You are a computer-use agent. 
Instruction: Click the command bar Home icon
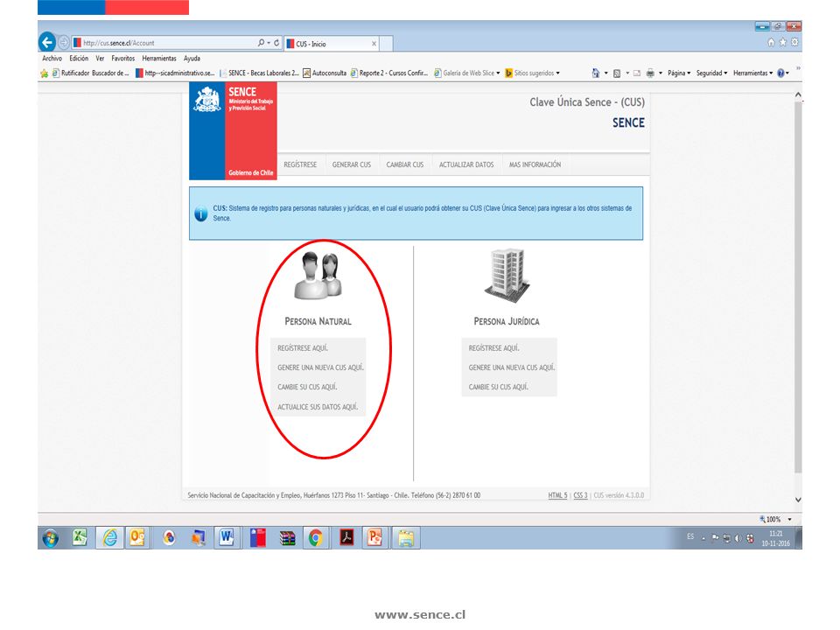click(596, 73)
